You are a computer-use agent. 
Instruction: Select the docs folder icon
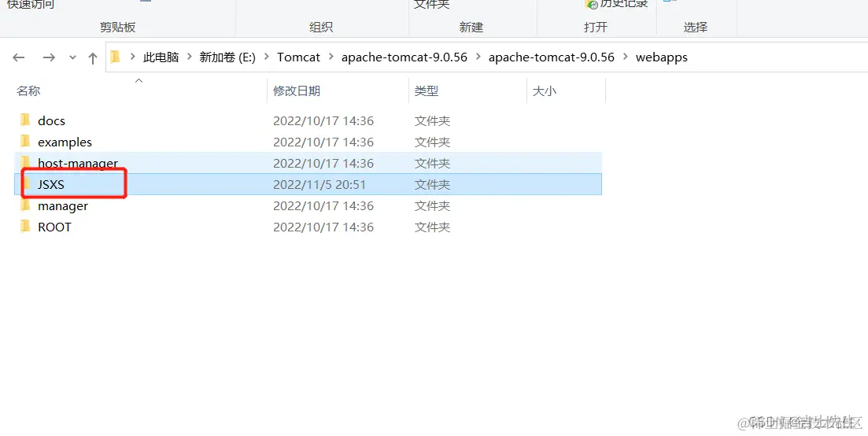point(25,120)
